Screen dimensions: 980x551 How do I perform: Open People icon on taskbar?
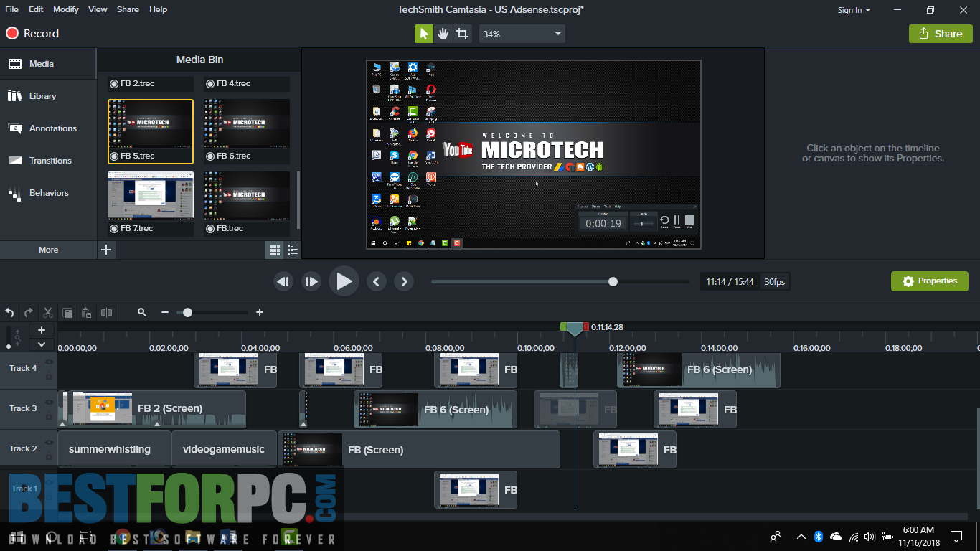coord(776,536)
